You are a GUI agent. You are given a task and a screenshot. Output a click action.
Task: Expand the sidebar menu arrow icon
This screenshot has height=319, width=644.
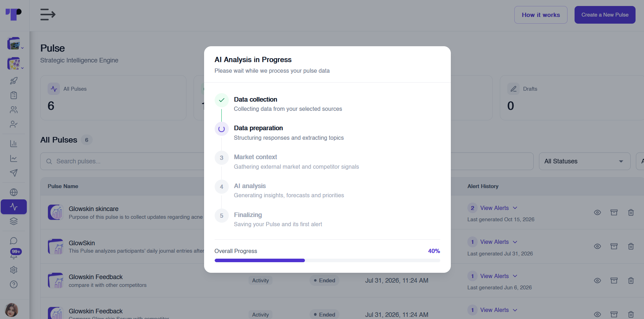(48, 14)
